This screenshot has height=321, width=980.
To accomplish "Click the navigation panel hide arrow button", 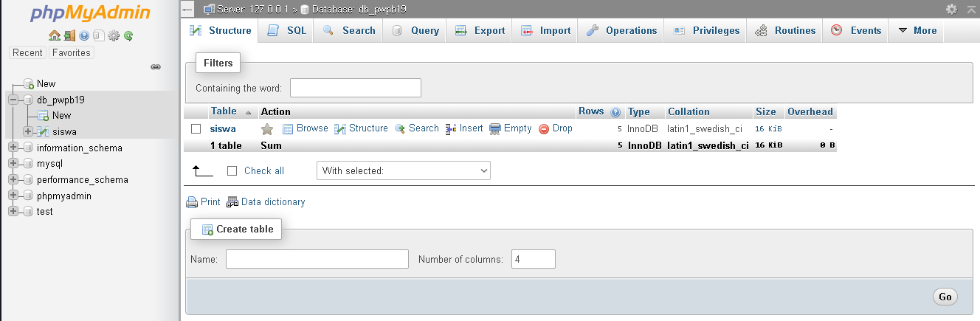I will click(187, 9).
